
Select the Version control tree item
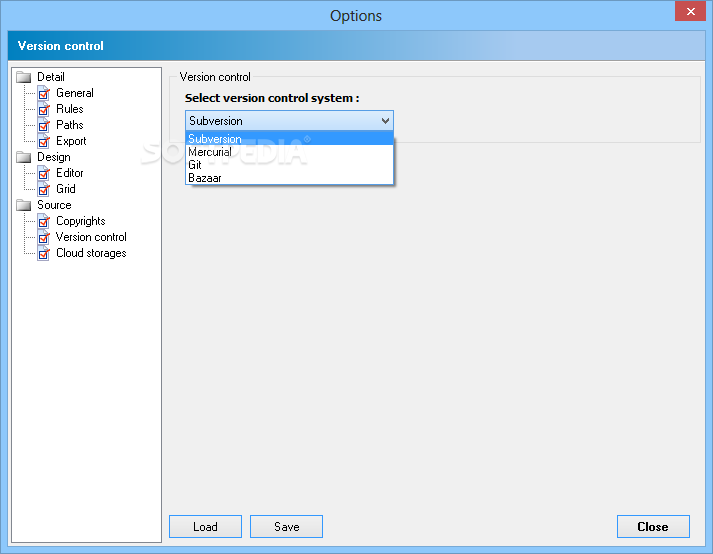91,237
